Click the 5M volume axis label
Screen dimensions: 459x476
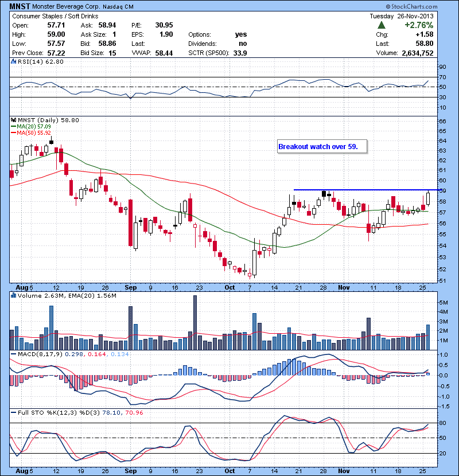(x=444, y=302)
